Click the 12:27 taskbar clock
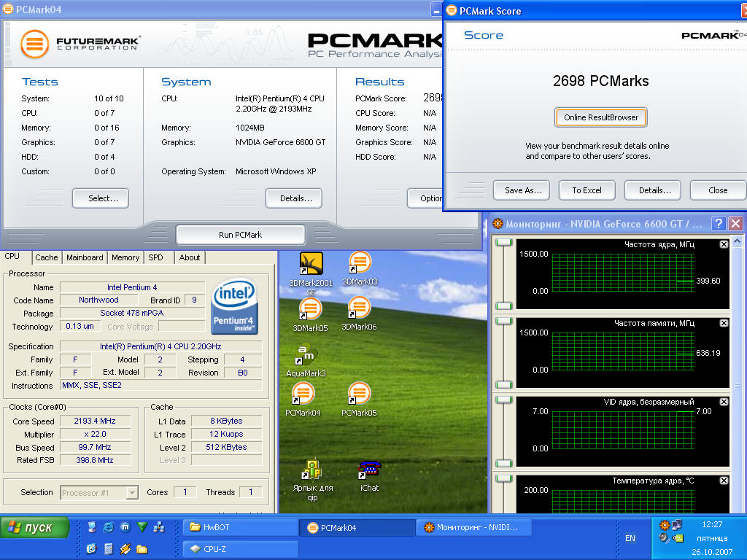This screenshot has width=747, height=560. coord(712,524)
